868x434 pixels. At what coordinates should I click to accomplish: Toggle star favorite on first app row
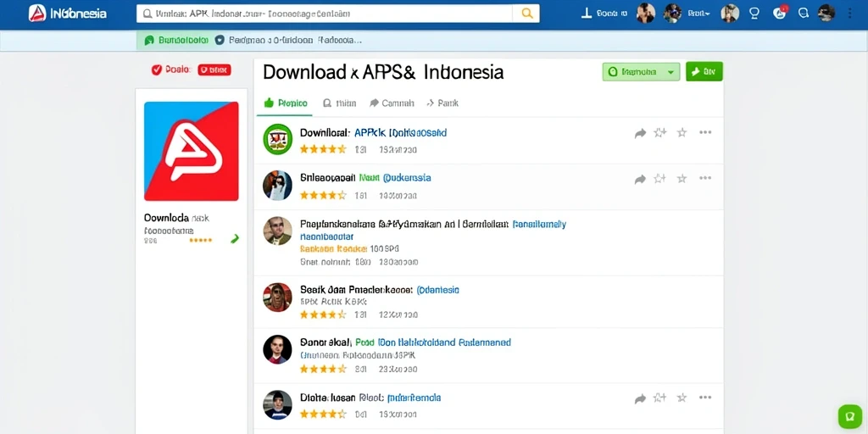coord(682,132)
